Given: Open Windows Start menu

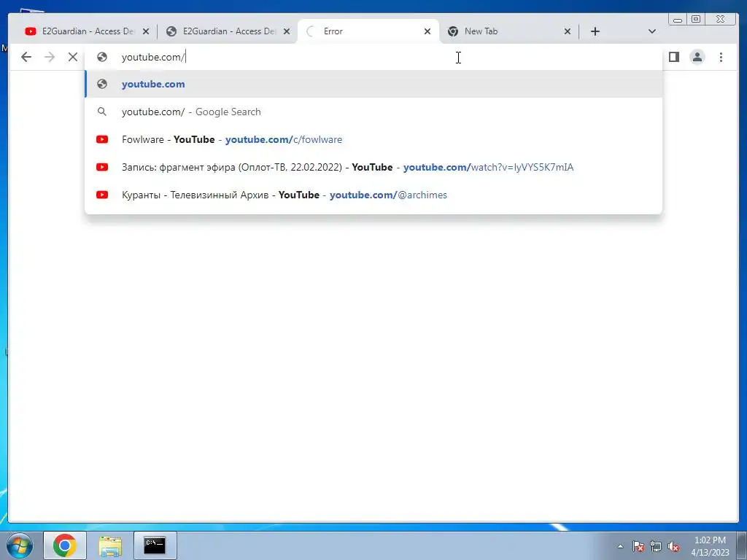Looking at the screenshot, I should (20, 545).
